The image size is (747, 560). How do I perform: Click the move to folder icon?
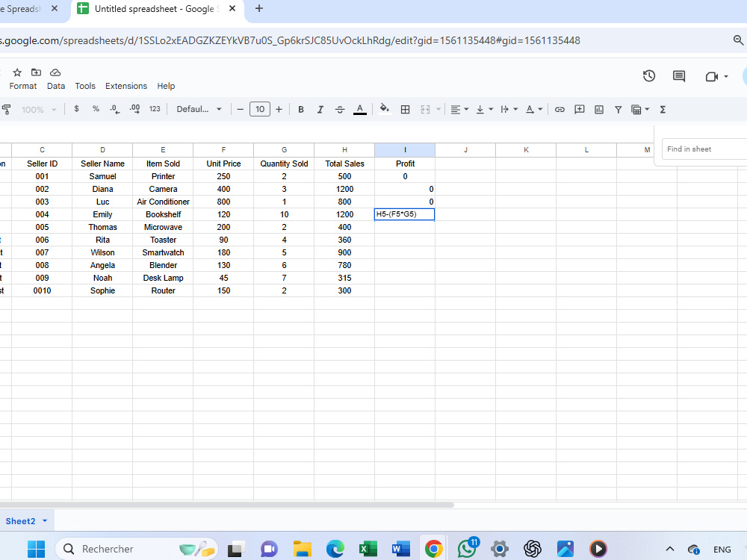point(36,72)
